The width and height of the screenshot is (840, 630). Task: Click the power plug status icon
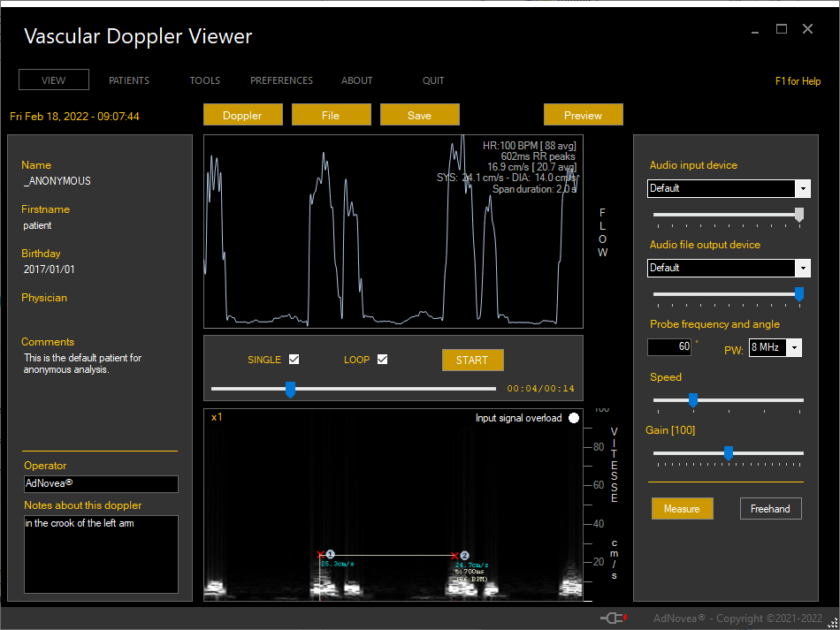point(614,619)
